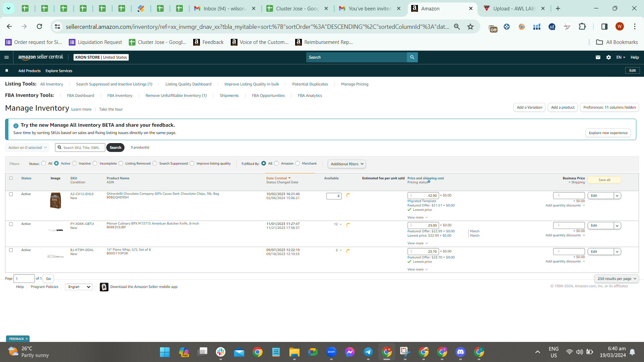This screenshot has height=362, width=644.
Task: Open the Action on 0 selected dropdown
Action: (27, 147)
